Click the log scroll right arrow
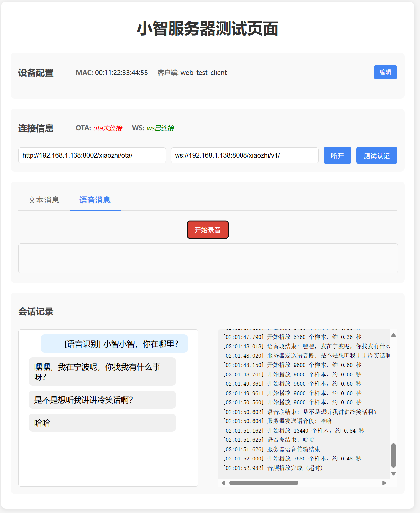 pyautogui.click(x=384, y=483)
